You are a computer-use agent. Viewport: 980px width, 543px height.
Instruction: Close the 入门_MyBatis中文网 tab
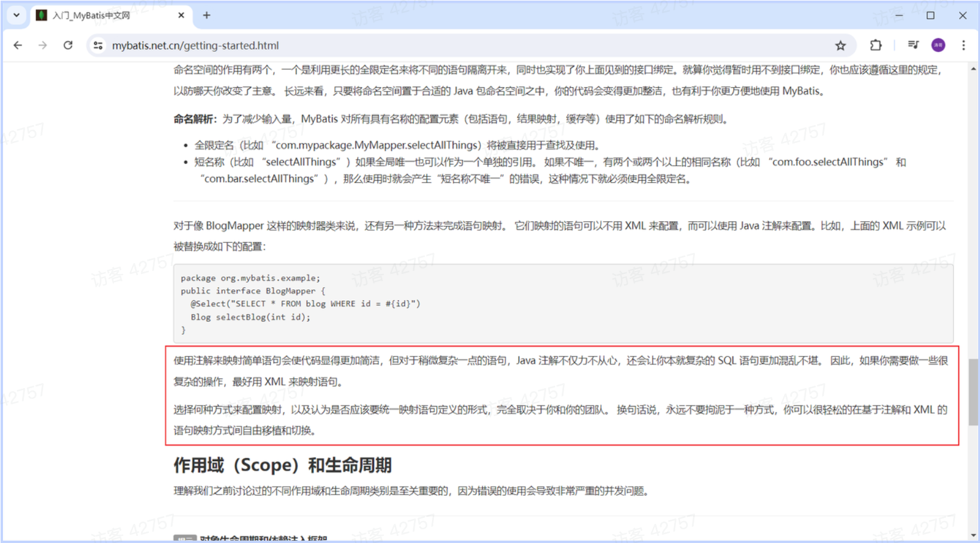pyautogui.click(x=181, y=15)
